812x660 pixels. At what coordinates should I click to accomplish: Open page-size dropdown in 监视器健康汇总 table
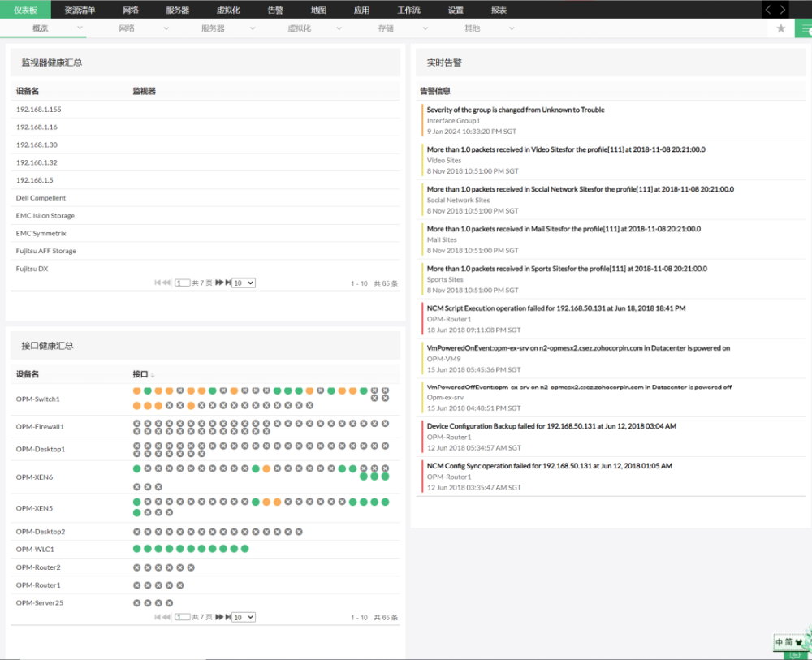tap(244, 283)
